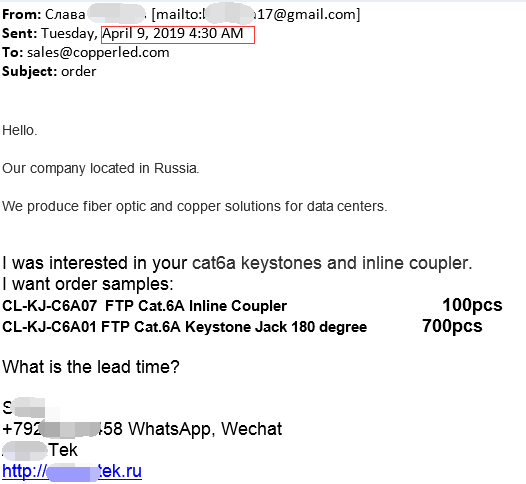526x484 pixels.
Task: Click the 'Subject: order' line
Action: point(49,71)
